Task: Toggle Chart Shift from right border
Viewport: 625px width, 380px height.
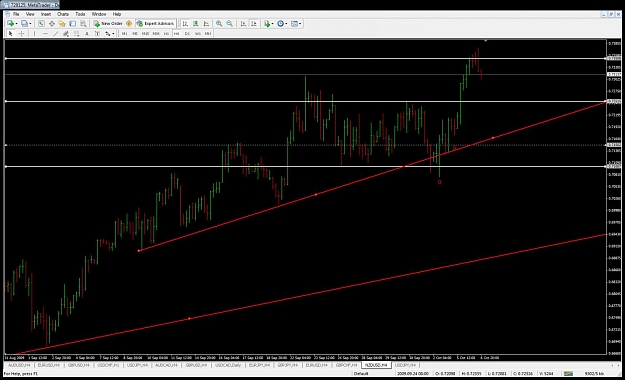Action: pos(254,24)
